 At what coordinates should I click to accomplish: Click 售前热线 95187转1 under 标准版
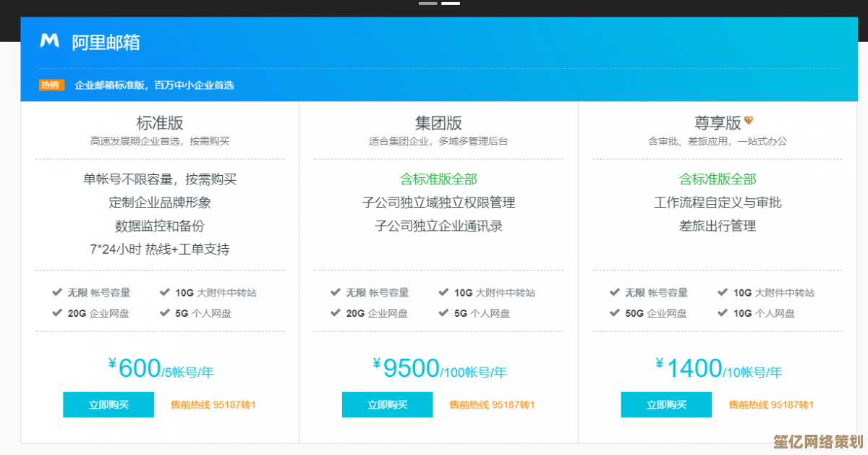coord(213,404)
